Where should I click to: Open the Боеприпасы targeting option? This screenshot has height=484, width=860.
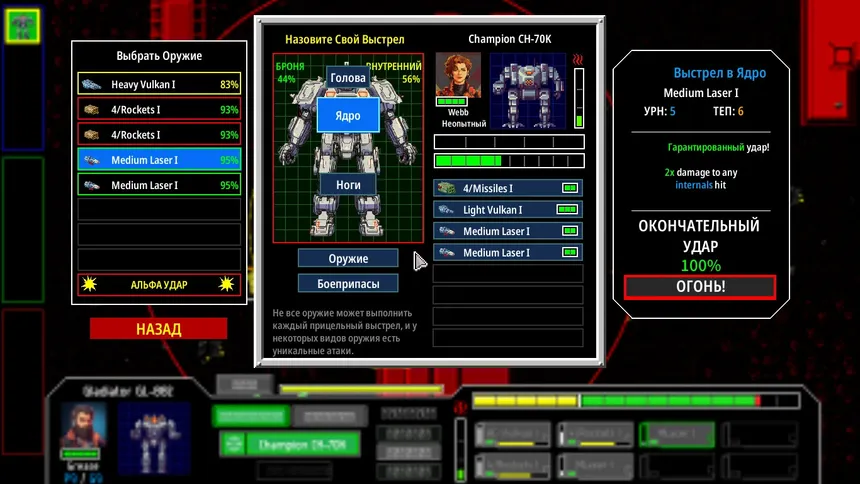[348, 284]
